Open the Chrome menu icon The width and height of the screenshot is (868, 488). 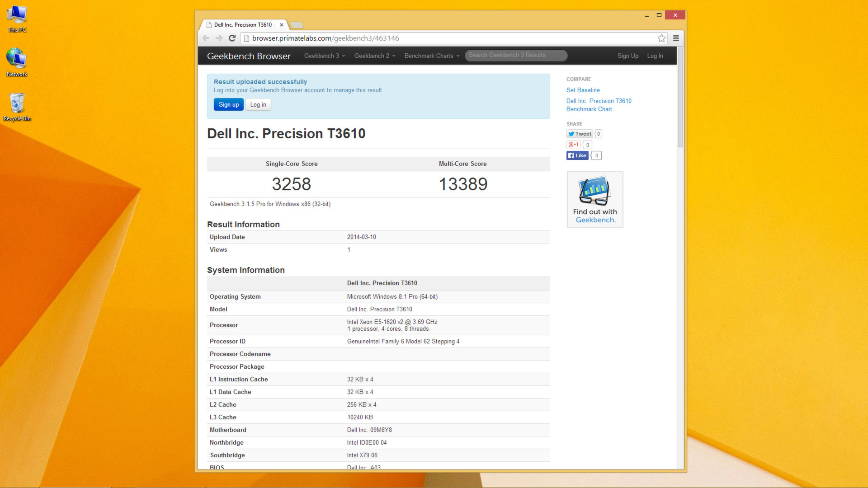pos(676,38)
